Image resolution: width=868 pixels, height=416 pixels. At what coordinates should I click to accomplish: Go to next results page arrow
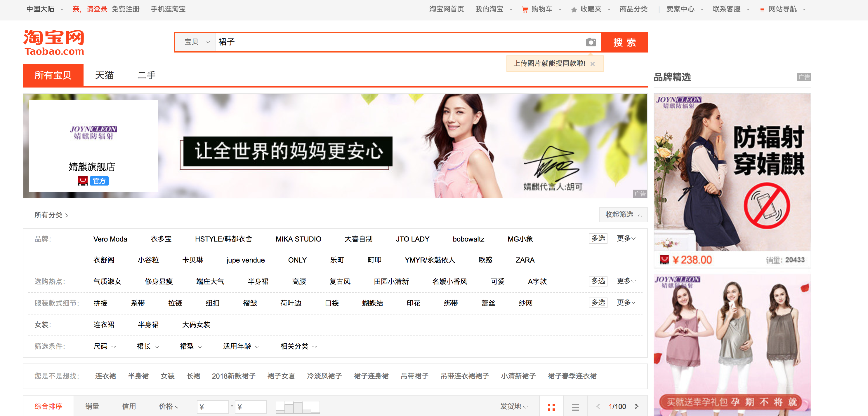[x=637, y=406]
